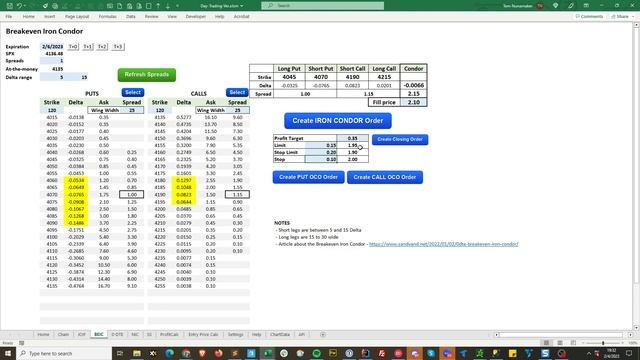Click the sort descending arrow icon in the quick access toolbar
The height and width of the screenshot is (360, 640).
168,6
